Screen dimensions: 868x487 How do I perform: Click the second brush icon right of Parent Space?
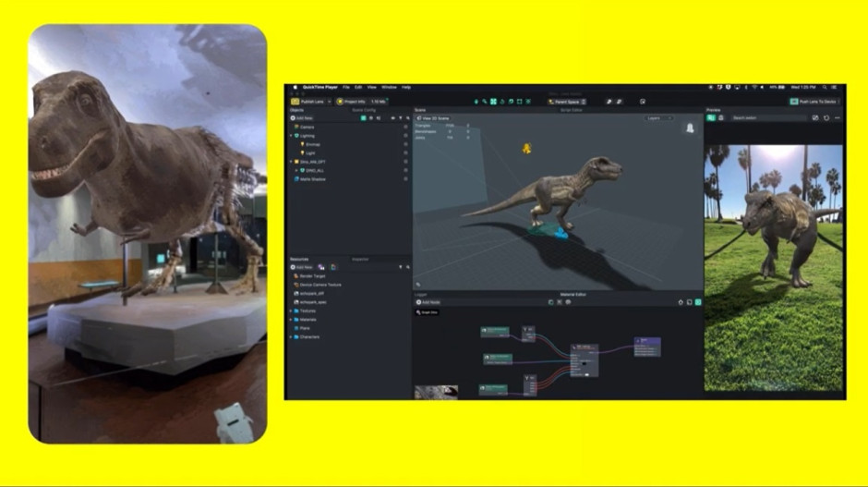click(x=619, y=102)
